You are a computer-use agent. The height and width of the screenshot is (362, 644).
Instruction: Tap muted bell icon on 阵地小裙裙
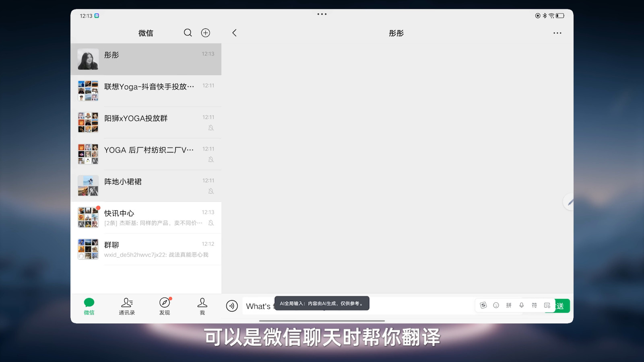(211, 191)
